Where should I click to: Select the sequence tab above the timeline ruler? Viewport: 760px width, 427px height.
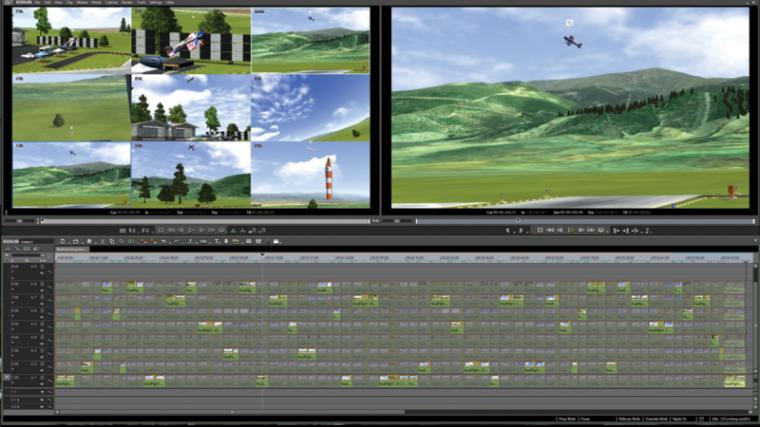click(x=72, y=249)
